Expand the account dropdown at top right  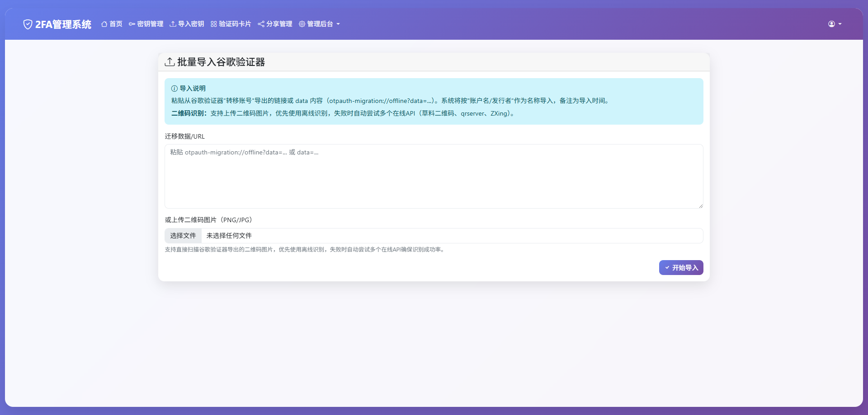835,24
